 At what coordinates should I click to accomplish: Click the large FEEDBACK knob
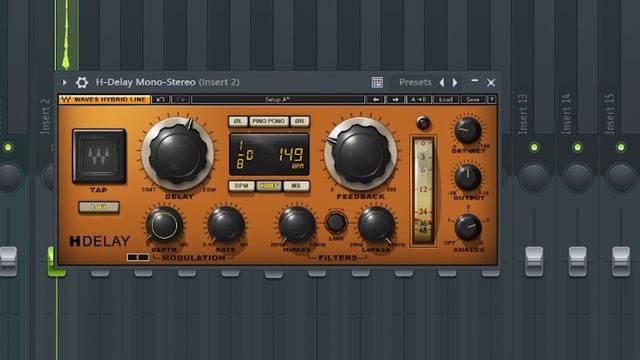(x=361, y=154)
